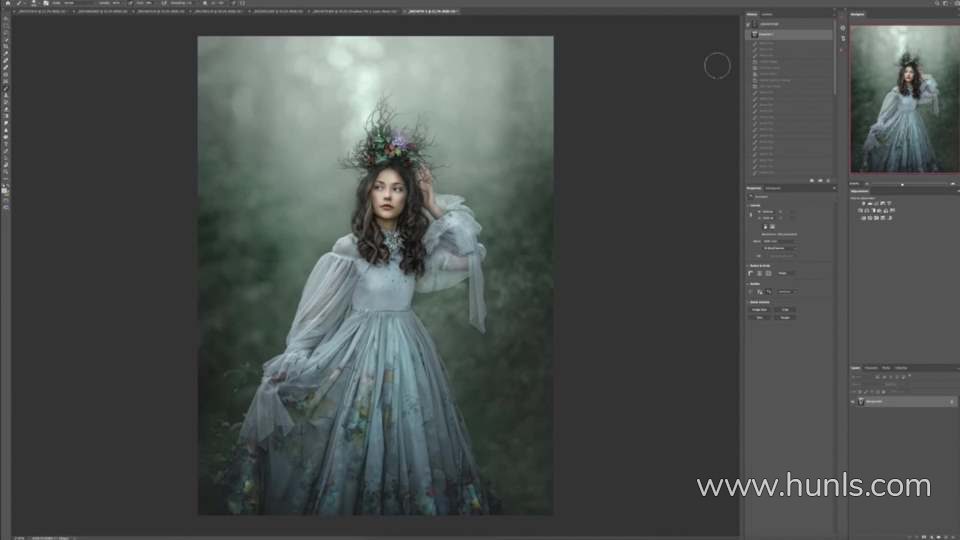
Task: Click the Crop button in Quick Actions
Action: (x=785, y=310)
